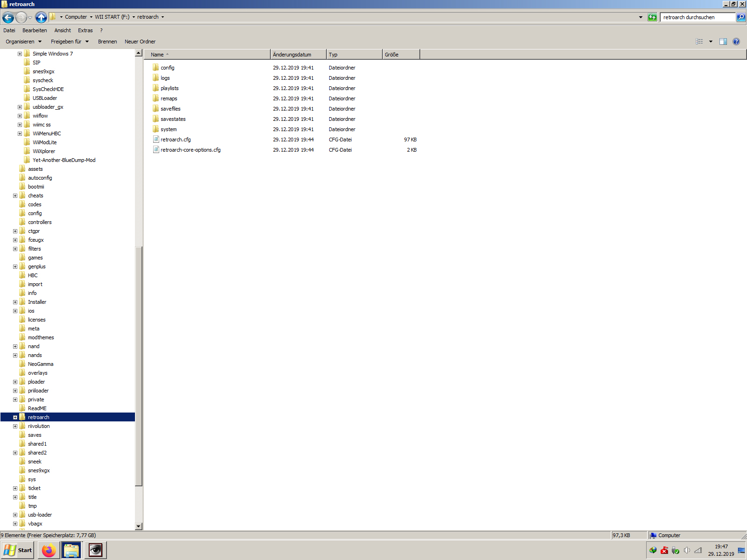Open the ? help menu
Image resolution: width=747 pixels, height=560 pixels.
tap(101, 30)
